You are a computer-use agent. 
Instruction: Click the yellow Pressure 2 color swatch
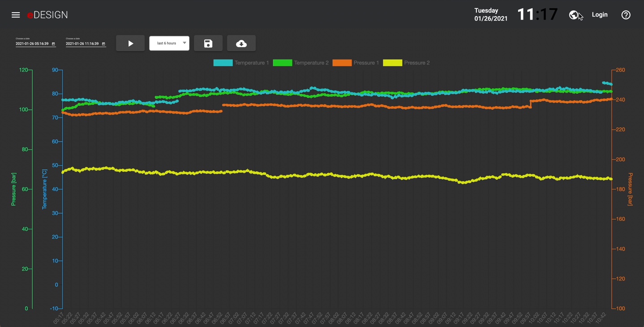point(392,63)
